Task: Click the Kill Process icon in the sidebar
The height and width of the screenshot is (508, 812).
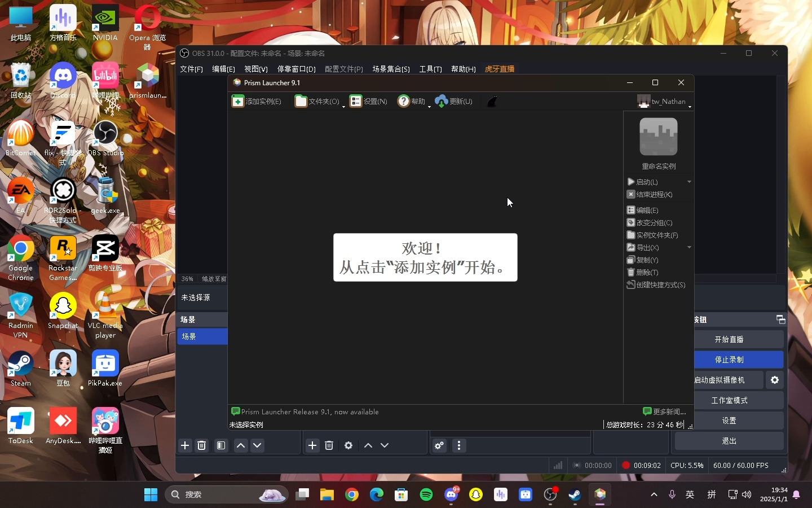Action: tap(631, 194)
